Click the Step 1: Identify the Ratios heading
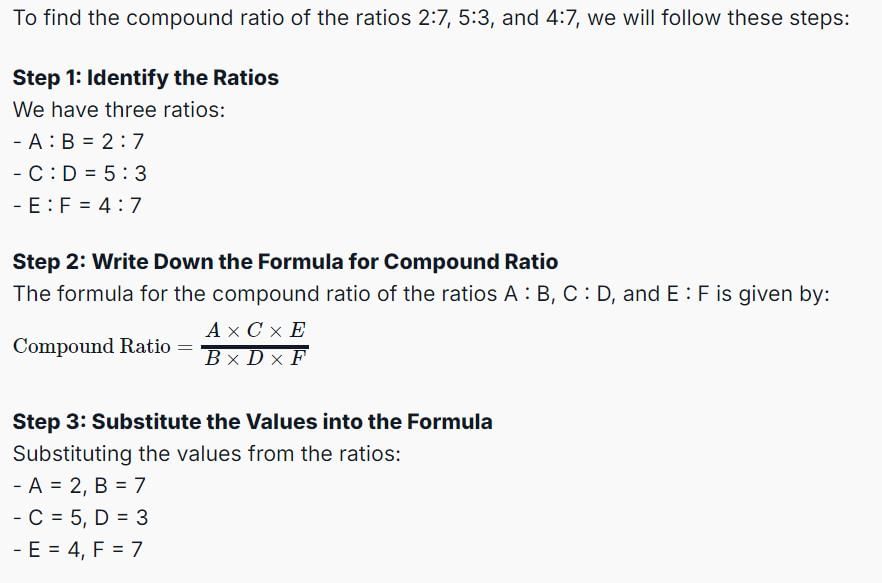The image size is (882, 583). [146, 78]
